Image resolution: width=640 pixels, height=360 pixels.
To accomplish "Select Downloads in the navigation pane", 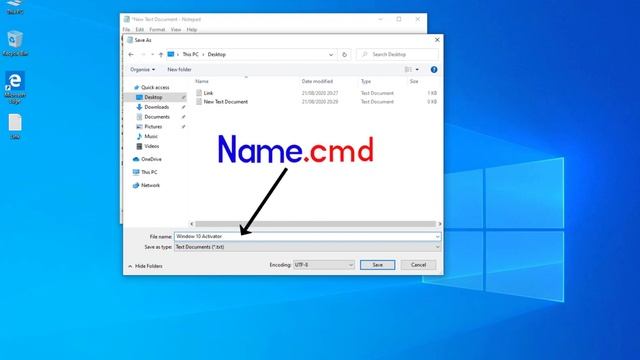I will [156, 107].
